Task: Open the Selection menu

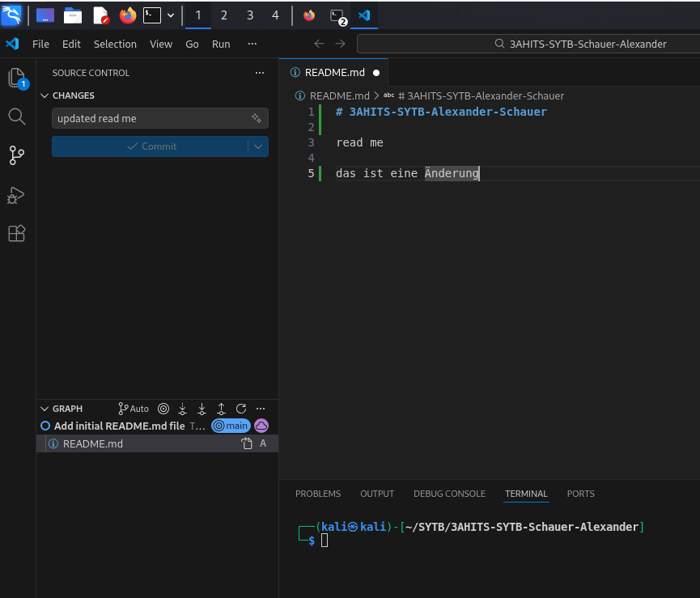Action: click(x=115, y=44)
